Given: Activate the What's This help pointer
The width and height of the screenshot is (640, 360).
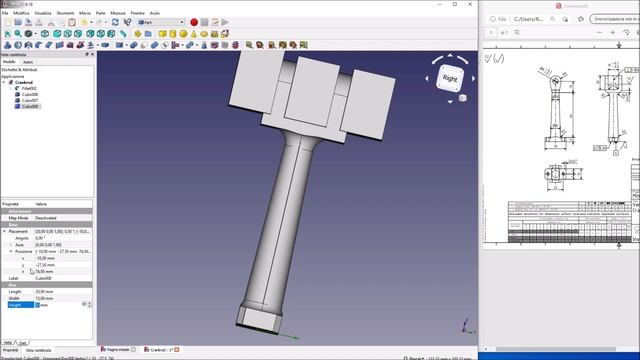Looking at the screenshot, I should click(x=127, y=22).
